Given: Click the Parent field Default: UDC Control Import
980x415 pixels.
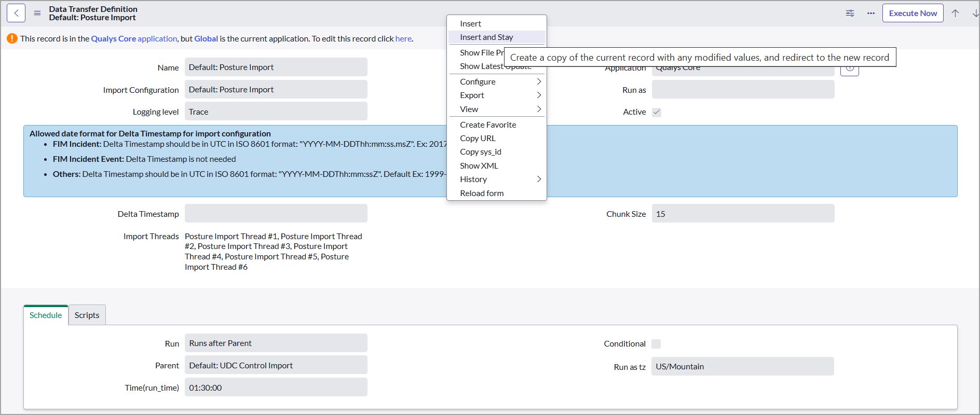Looking at the screenshot, I should pyautogui.click(x=276, y=365).
